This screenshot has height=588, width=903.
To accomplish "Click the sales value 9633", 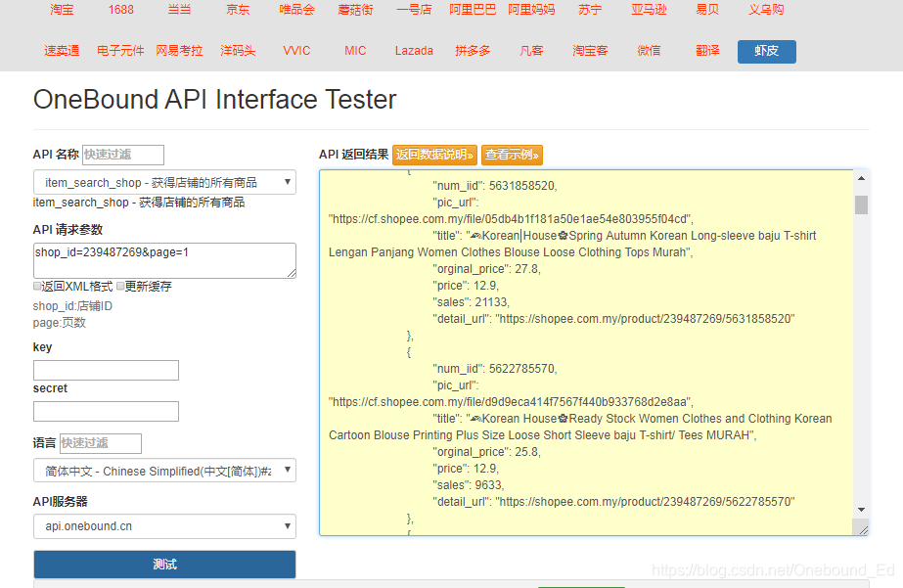I will tap(489, 485).
